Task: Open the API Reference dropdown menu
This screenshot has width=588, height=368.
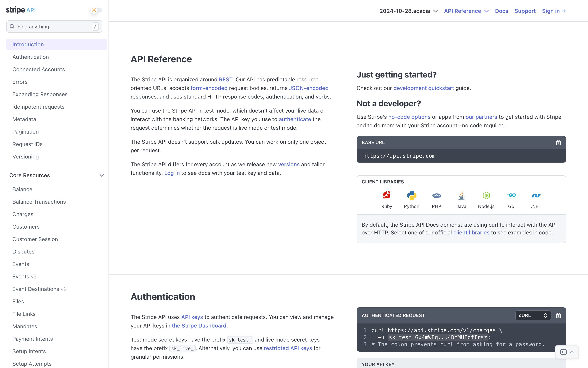Action: (x=466, y=11)
